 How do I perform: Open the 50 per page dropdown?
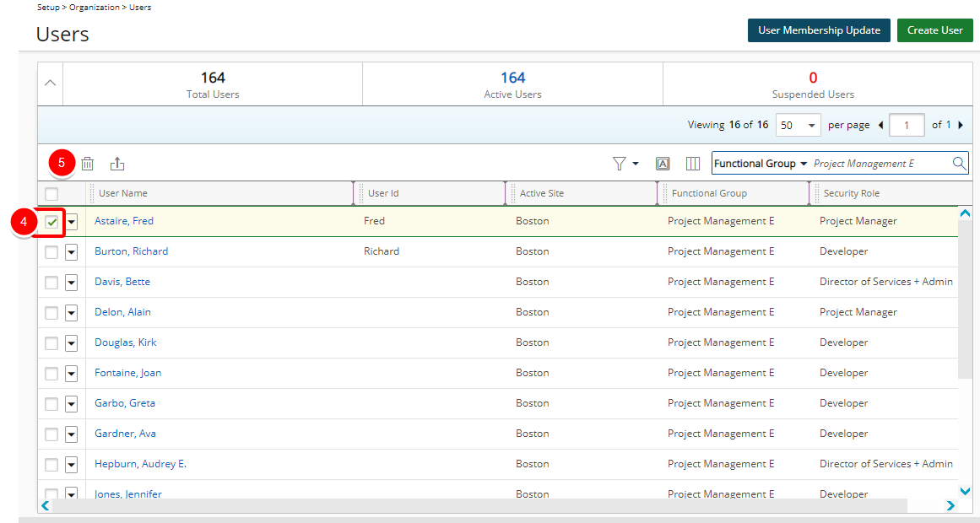tap(799, 125)
